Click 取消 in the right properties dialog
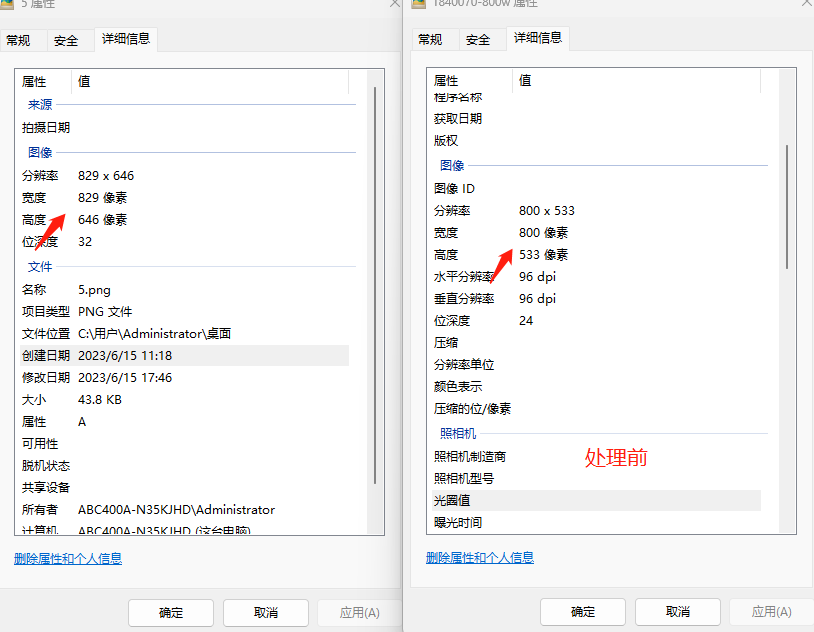Image resolution: width=814 pixels, height=632 pixels. pyautogui.click(x=677, y=611)
